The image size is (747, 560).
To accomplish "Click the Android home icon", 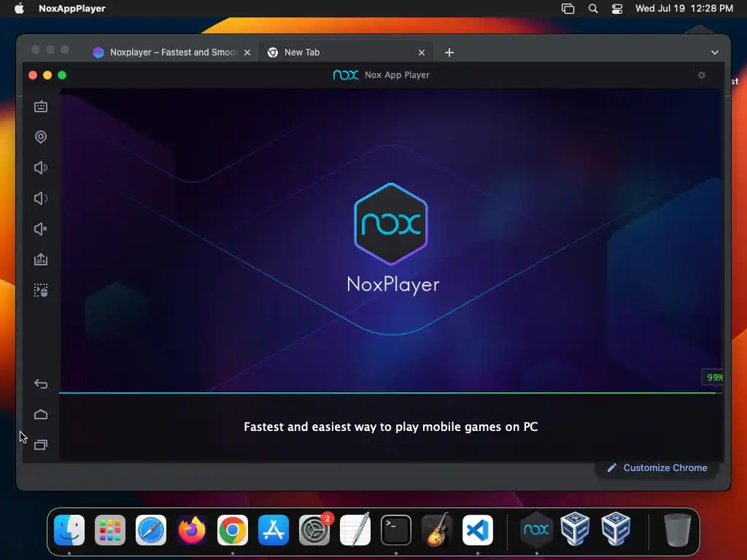I will [x=41, y=414].
